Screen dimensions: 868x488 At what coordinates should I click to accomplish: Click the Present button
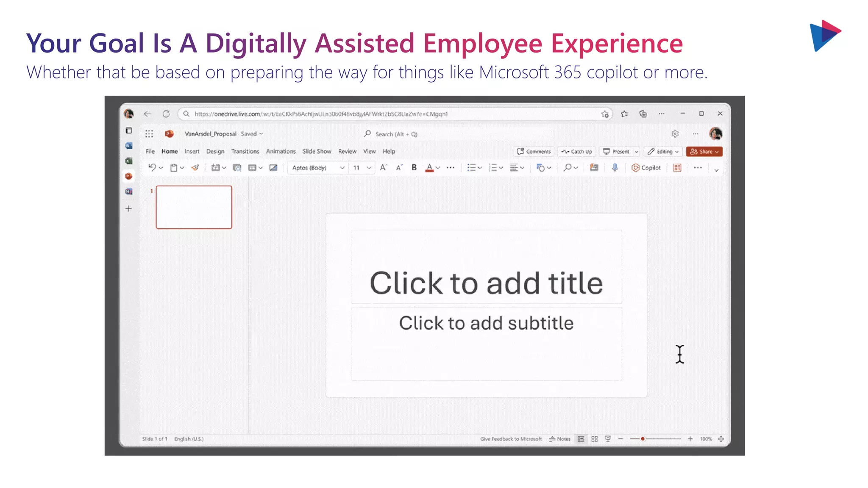pos(616,152)
